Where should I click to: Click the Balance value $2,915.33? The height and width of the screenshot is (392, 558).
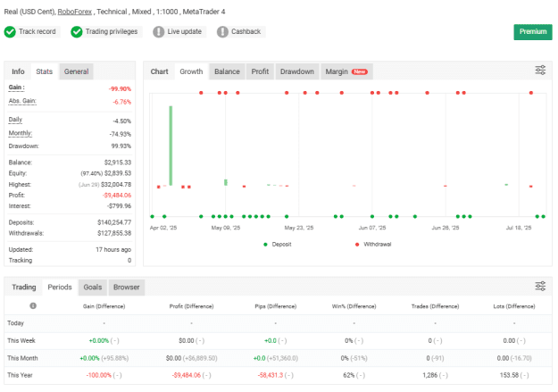[x=118, y=163]
